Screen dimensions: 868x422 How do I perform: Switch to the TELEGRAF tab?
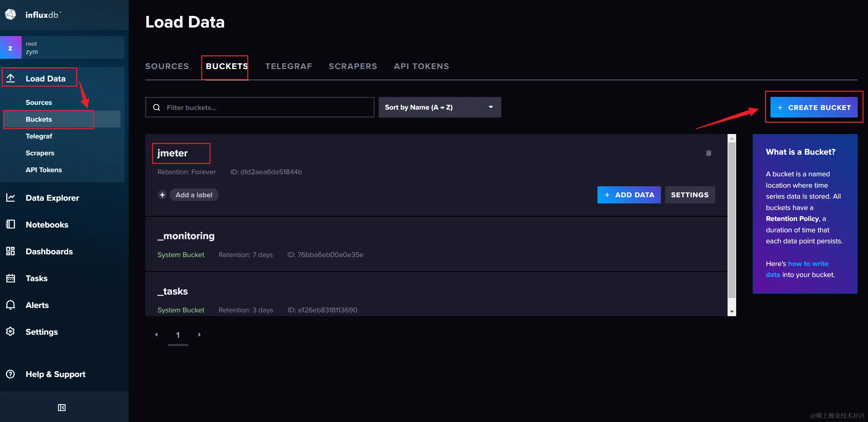(289, 66)
